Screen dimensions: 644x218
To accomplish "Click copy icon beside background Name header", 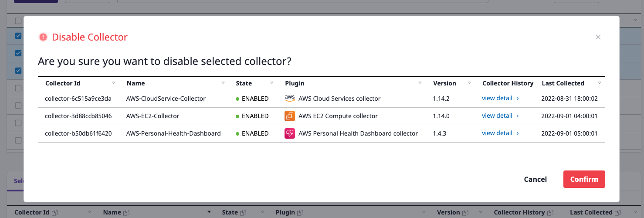I will 126,213.
